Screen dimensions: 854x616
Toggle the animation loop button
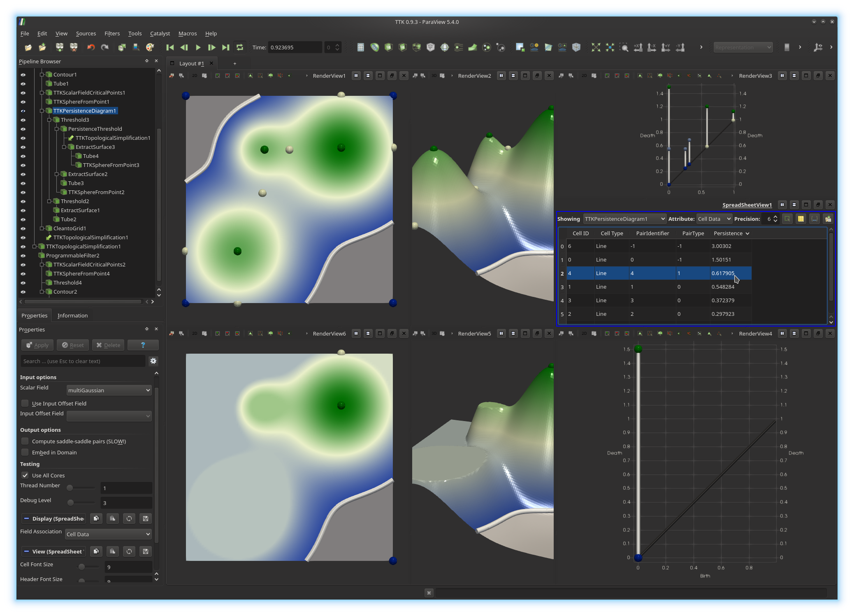pos(240,48)
